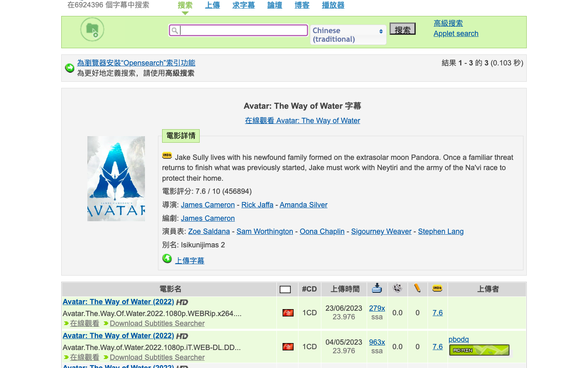Open the Chinese (traditional) language dropdown
The image size is (588, 368).
[x=348, y=34]
